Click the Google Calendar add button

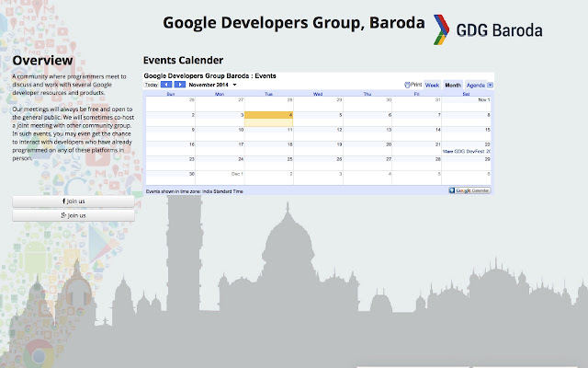[469, 190]
